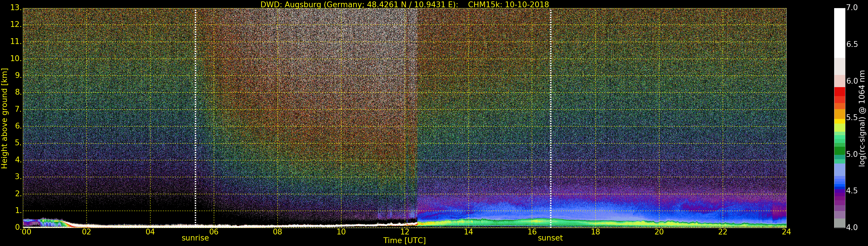Click the time axis tick '20'

pos(659,232)
